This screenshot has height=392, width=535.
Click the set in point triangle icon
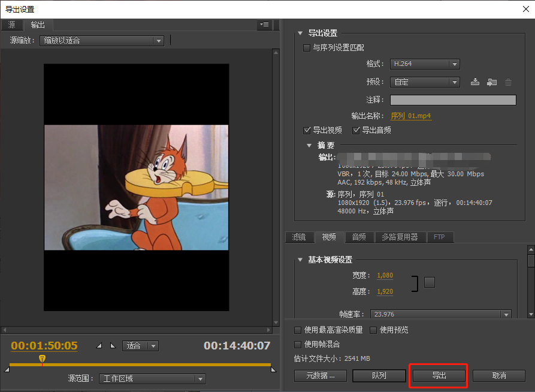point(99,346)
